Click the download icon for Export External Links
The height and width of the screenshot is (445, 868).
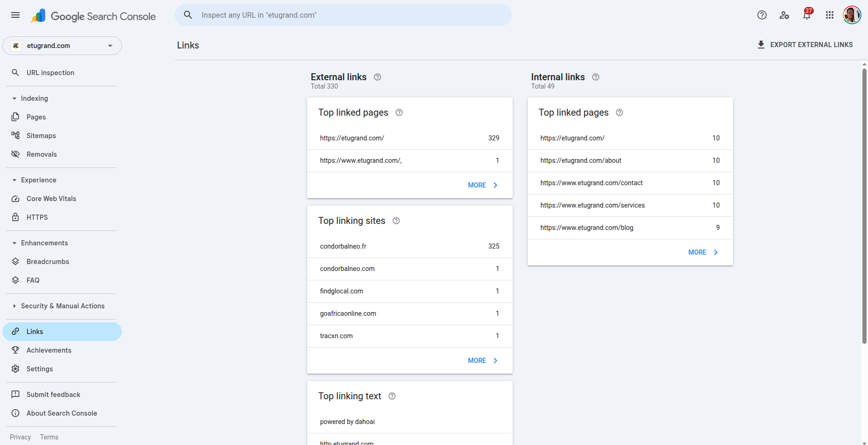[761, 45]
